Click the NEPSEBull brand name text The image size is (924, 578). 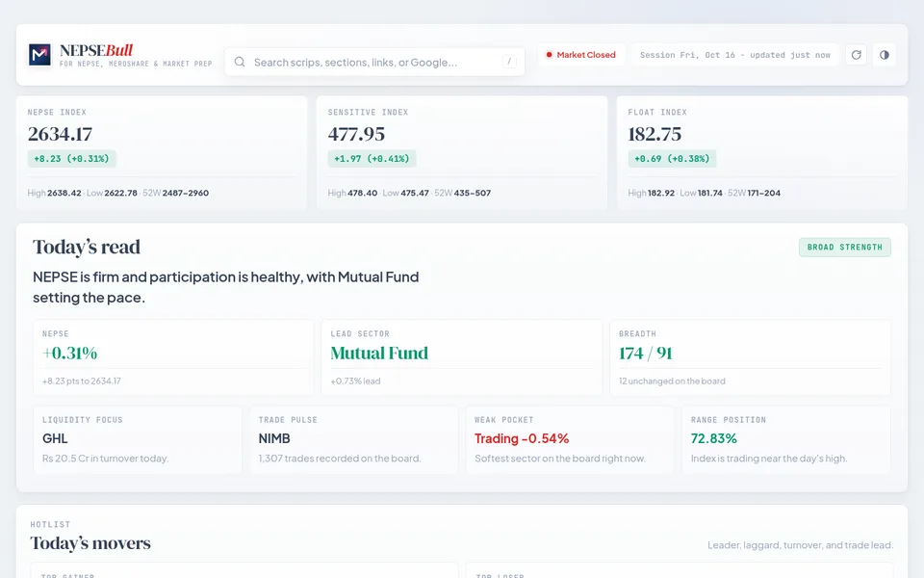click(x=96, y=51)
